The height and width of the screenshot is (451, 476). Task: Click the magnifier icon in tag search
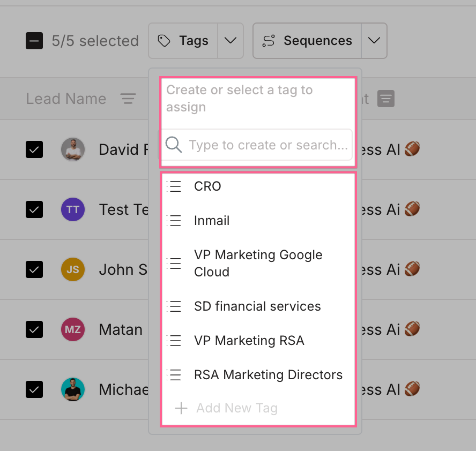[x=174, y=145]
